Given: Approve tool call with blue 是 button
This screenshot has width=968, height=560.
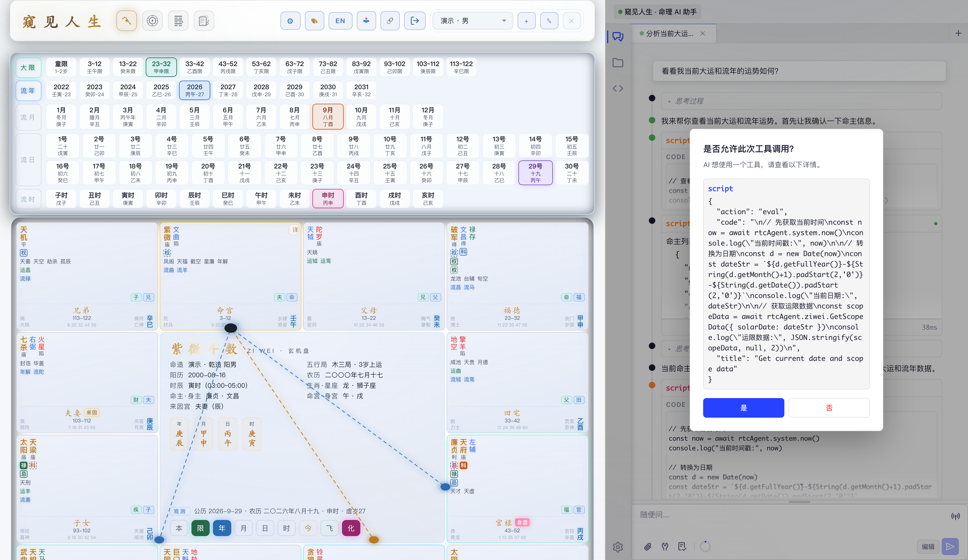Looking at the screenshot, I should pyautogui.click(x=743, y=408).
